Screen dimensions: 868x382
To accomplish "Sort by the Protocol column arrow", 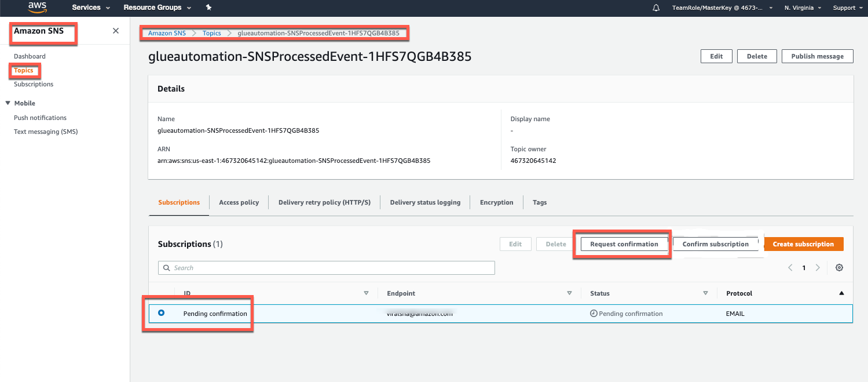I will tap(841, 293).
